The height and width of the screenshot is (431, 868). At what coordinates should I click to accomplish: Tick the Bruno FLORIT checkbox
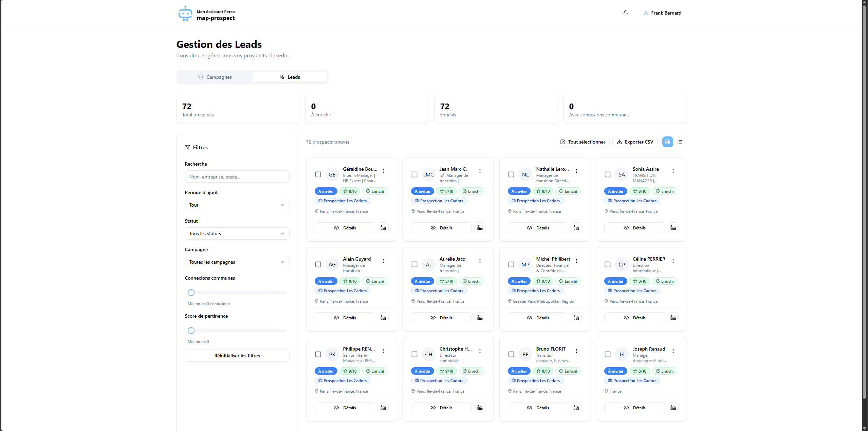pyautogui.click(x=511, y=354)
